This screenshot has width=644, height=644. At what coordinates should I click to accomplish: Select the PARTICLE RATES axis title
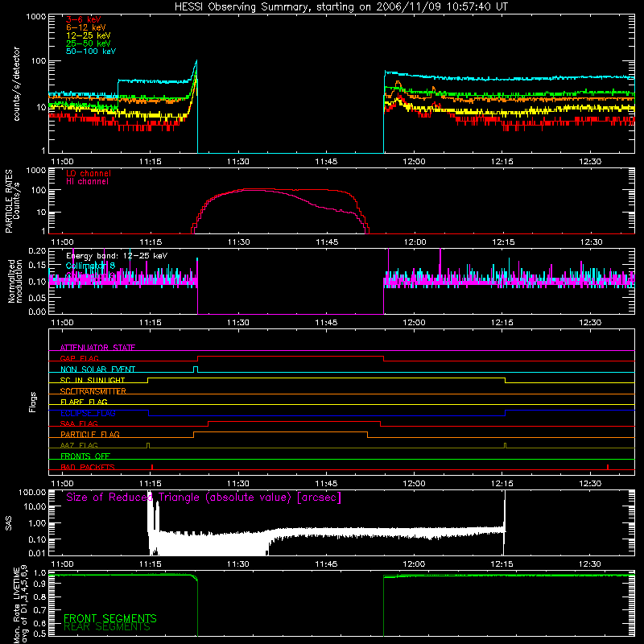coord(9,201)
